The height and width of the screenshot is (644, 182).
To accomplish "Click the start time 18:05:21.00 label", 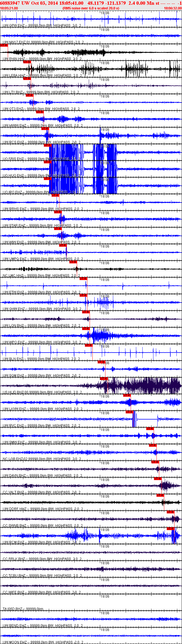I will pos(9,8).
